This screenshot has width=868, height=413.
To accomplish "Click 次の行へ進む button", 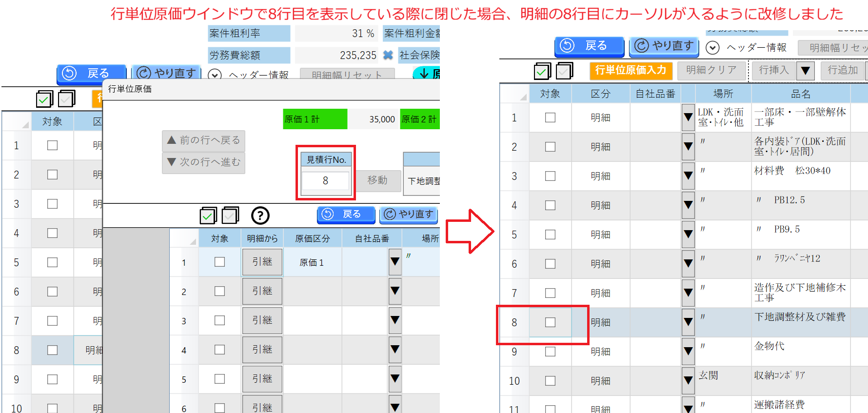I will pyautogui.click(x=204, y=162).
